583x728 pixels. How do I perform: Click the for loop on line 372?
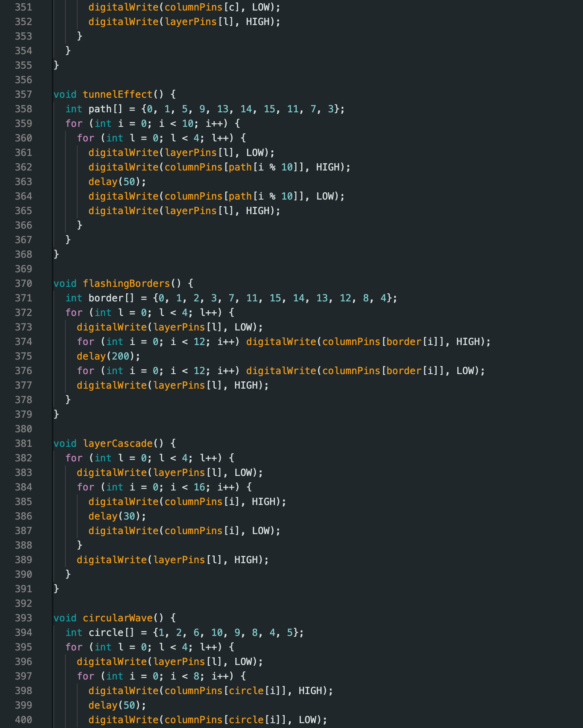tap(150, 313)
